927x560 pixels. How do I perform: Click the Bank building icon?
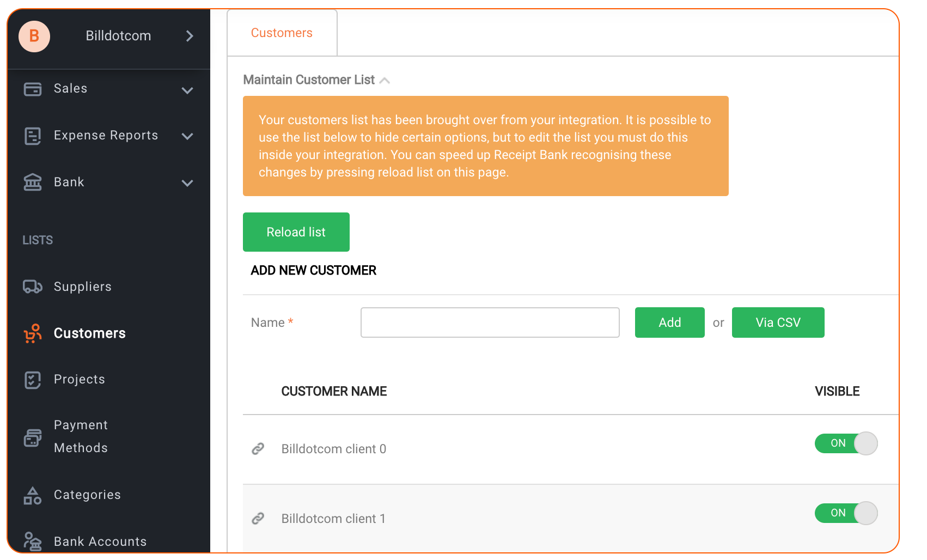pos(33,182)
